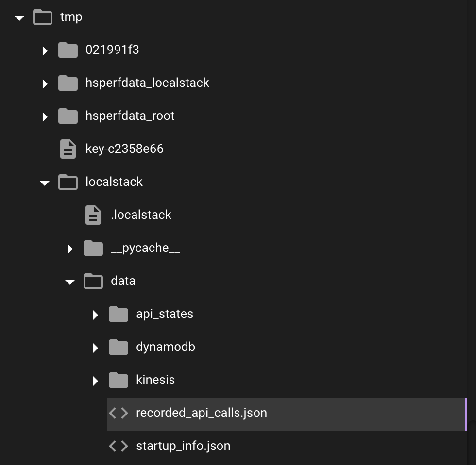Select the __pycache__ folder label
Image resolution: width=476 pixels, height=465 pixels.
(145, 248)
